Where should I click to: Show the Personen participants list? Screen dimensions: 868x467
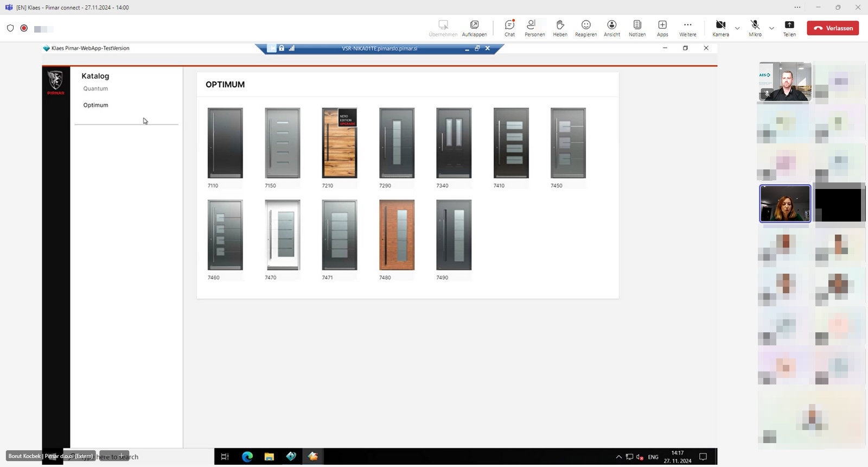point(534,28)
